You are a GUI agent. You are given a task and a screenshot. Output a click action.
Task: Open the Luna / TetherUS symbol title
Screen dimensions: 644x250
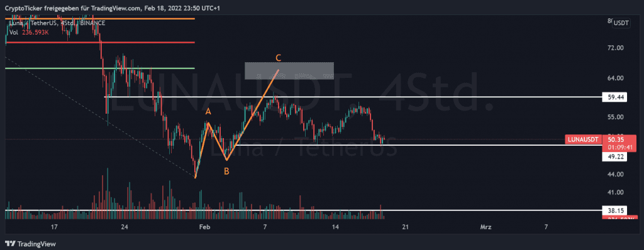[57, 23]
